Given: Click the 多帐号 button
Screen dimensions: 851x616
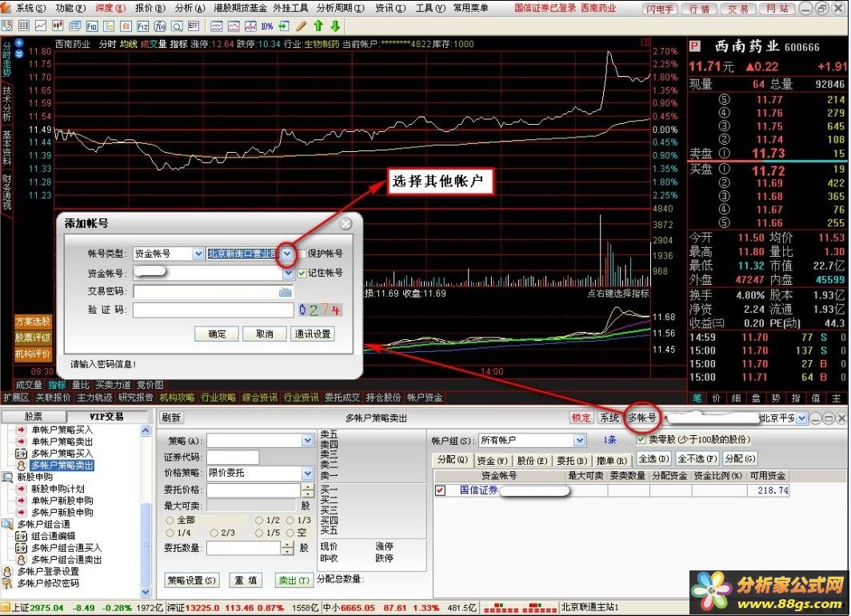Looking at the screenshot, I should (x=642, y=418).
